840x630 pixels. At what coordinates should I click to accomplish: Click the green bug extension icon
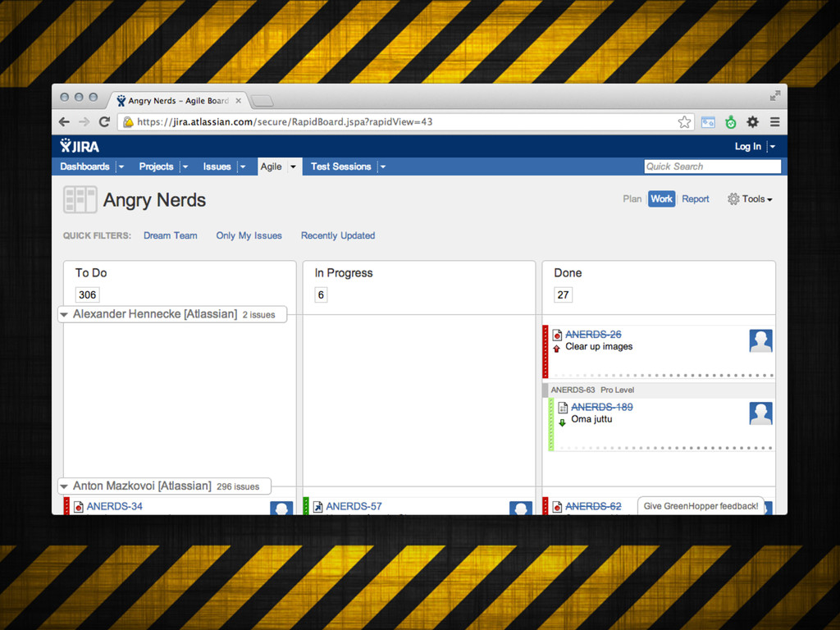[x=730, y=123]
